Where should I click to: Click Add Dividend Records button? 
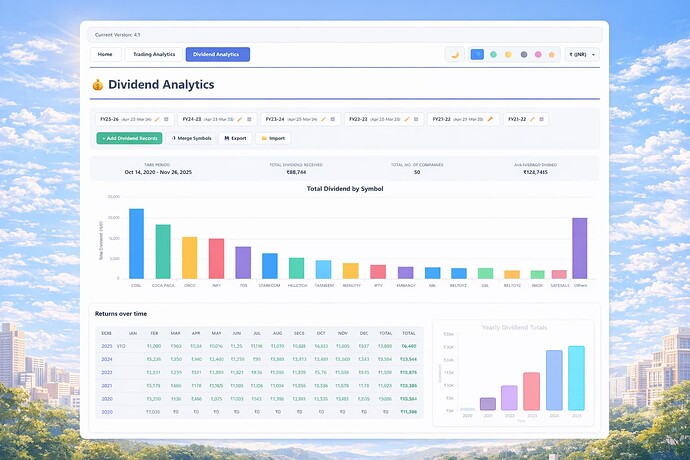pos(128,138)
